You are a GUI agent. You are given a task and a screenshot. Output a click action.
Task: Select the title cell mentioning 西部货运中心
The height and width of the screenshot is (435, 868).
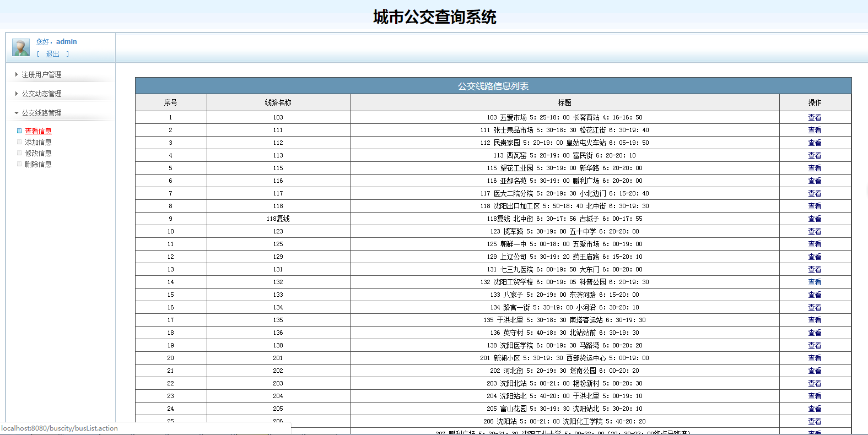coord(565,358)
